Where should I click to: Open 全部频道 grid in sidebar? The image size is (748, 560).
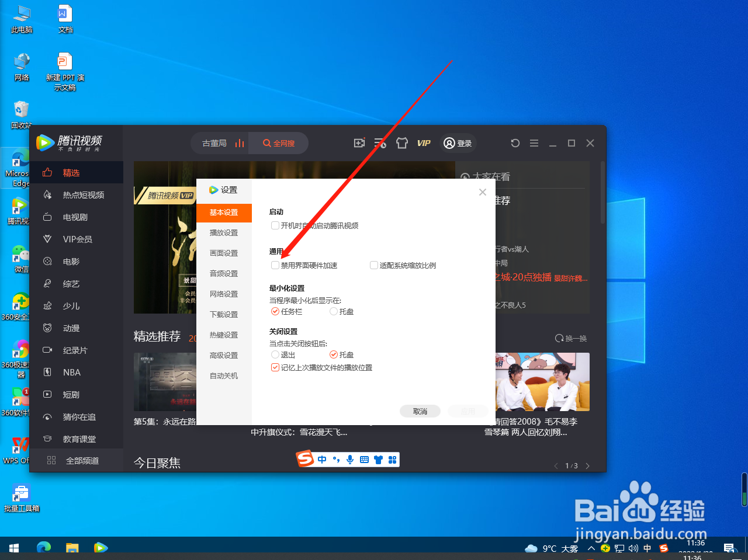pyautogui.click(x=76, y=461)
